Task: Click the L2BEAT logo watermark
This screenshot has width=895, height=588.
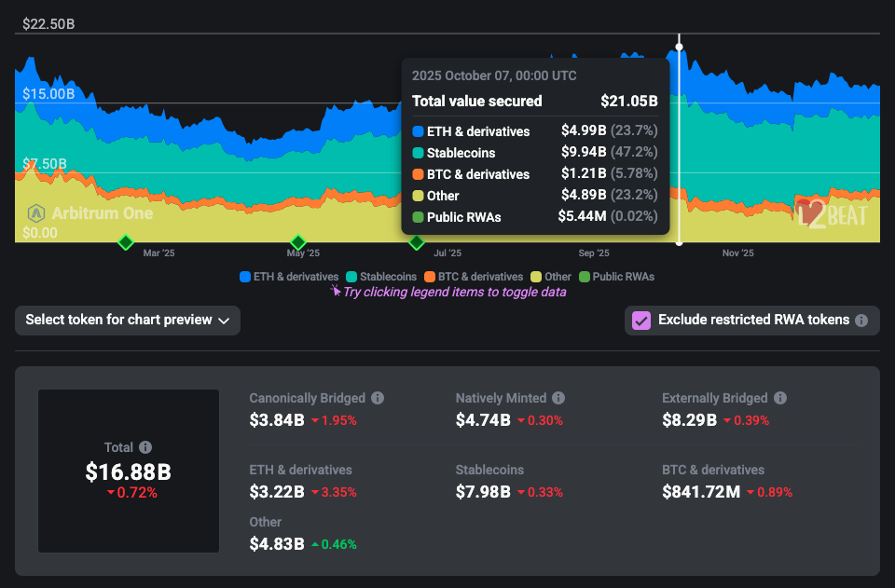Action: (831, 214)
